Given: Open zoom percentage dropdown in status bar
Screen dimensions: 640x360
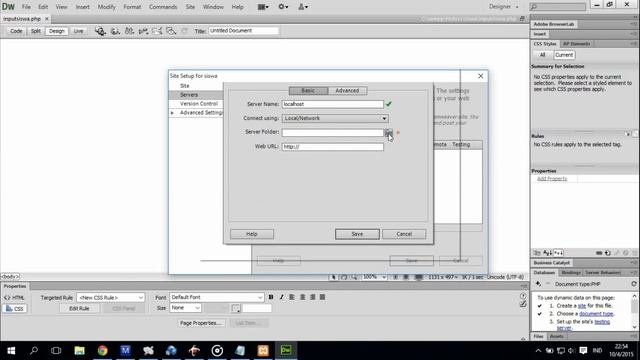Looking at the screenshot, I should point(374,277).
